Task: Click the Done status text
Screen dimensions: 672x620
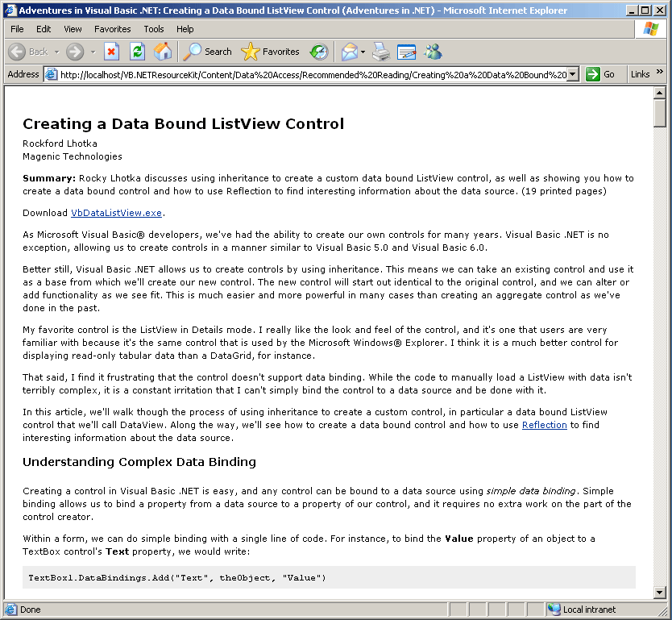Action: 31,610
